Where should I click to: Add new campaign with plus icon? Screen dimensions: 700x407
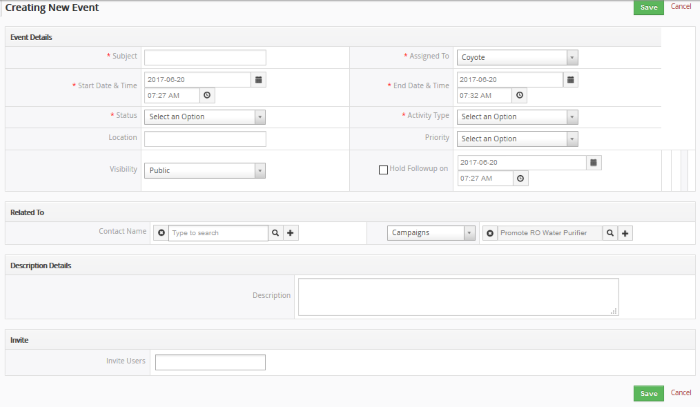click(625, 233)
